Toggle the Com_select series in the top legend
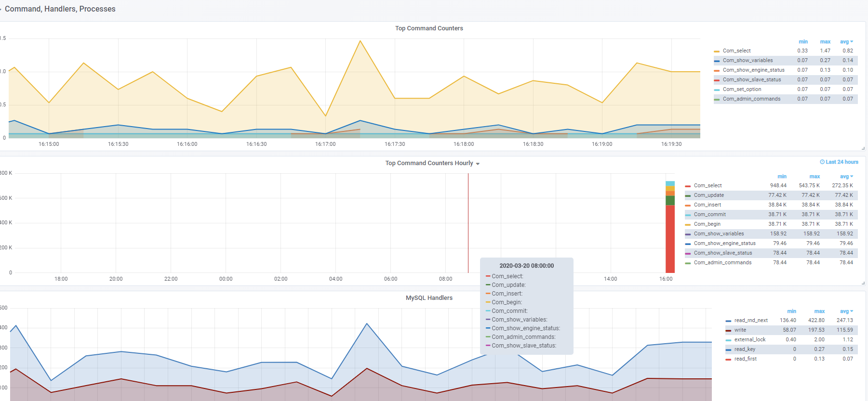The height and width of the screenshot is (401, 868). pyautogui.click(x=736, y=51)
